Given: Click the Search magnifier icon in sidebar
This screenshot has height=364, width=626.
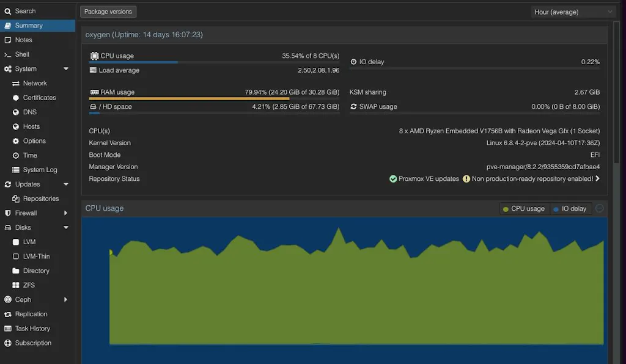Looking at the screenshot, I should tap(8, 11).
